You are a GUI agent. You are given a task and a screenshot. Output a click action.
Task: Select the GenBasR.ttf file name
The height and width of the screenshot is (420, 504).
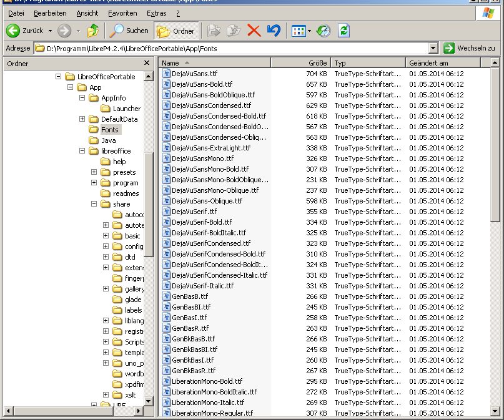(190, 328)
